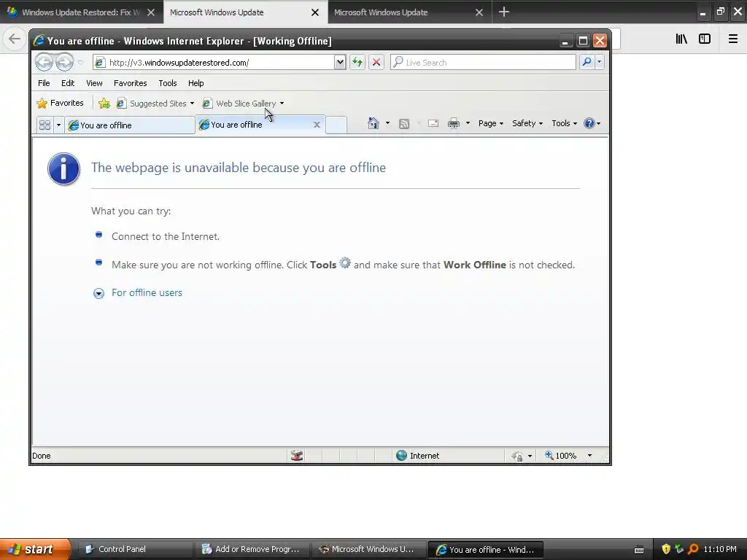Open the View menu
Screen dimensions: 747x560
pyautogui.click(x=94, y=83)
